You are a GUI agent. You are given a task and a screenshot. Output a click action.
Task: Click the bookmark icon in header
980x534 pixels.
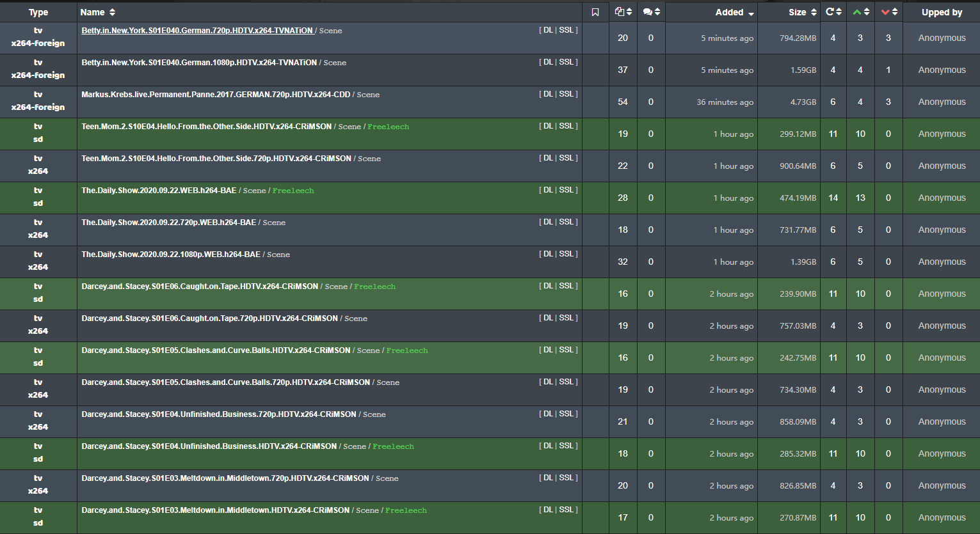pyautogui.click(x=595, y=12)
